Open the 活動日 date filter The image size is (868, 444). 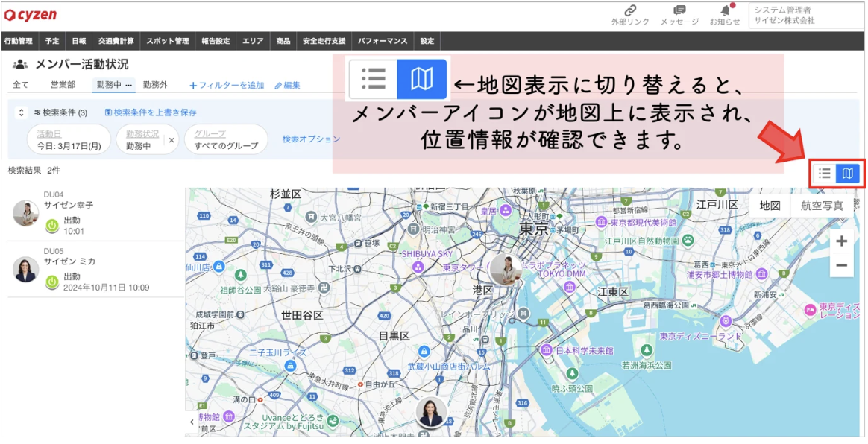69,139
